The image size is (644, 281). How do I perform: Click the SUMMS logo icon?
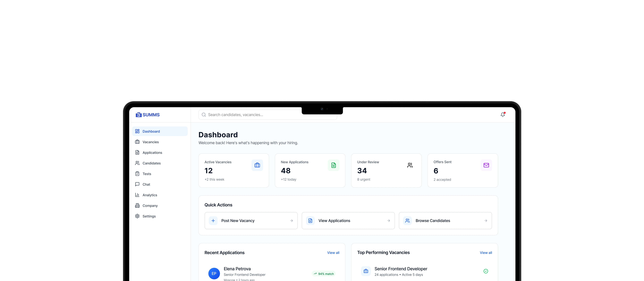point(139,115)
